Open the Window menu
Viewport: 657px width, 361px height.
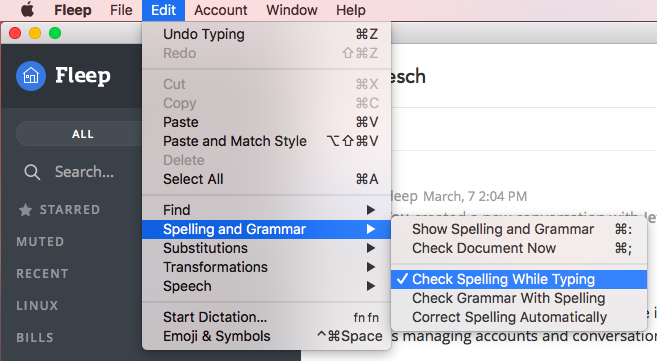point(292,10)
